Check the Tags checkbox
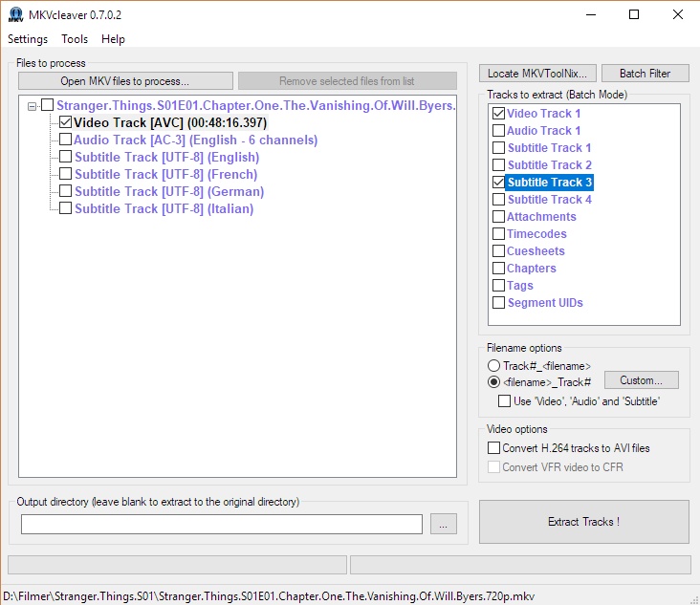Viewport: 700px width, 605px height. [498, 286]
